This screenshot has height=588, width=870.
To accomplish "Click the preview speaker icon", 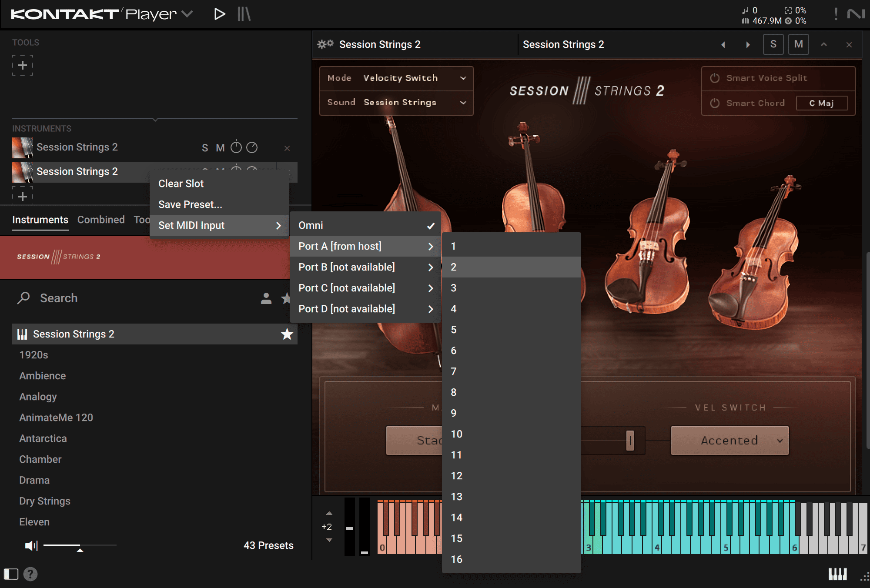I will click(x=31, y=545).
